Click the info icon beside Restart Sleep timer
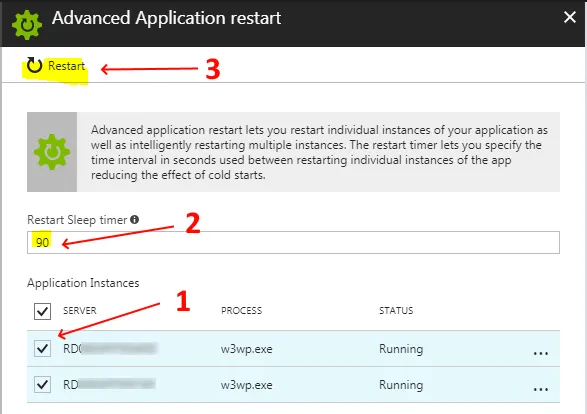587x414 pixels. point(134,220)
